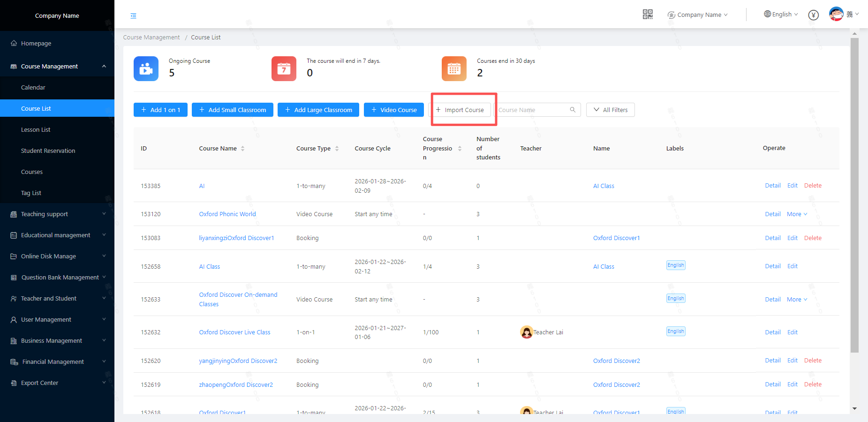
Task: Sort the table by Course Type
Action: pyautogui.click(x=337, y=149)
